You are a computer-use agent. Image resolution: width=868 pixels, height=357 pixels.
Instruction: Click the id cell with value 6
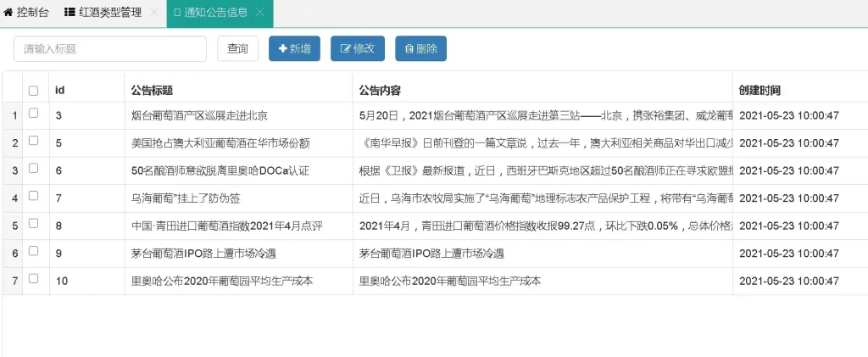(87, 171)
